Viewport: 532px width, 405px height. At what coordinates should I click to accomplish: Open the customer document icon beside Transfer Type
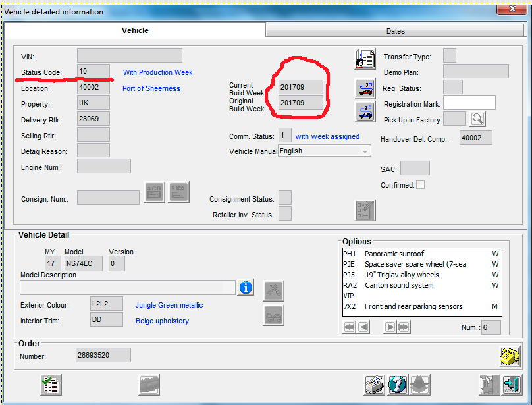pyautogui.click(x=365, y=59)
